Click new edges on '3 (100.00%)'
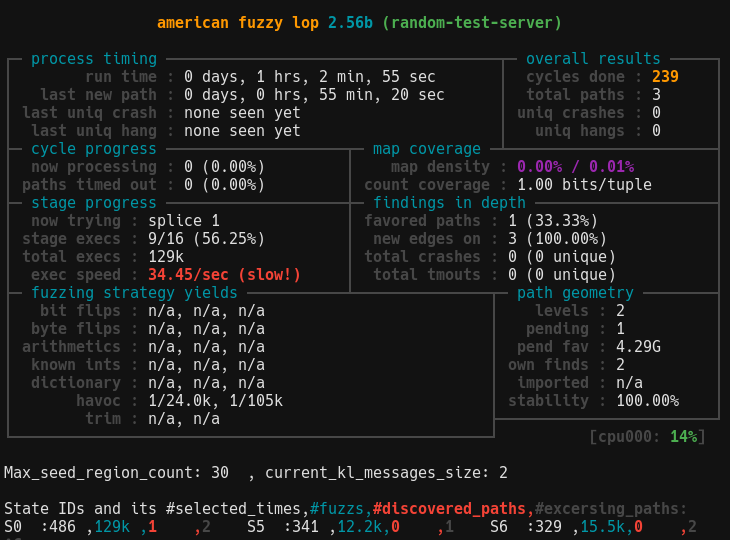Image resolution: width=730 pixels, height=540 pixels. tap(557, 239)
